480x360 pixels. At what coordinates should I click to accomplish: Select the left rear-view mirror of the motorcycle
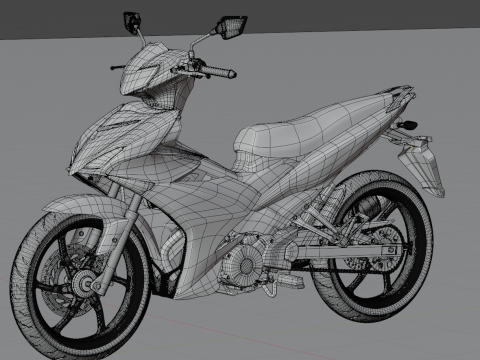(132, 22)
